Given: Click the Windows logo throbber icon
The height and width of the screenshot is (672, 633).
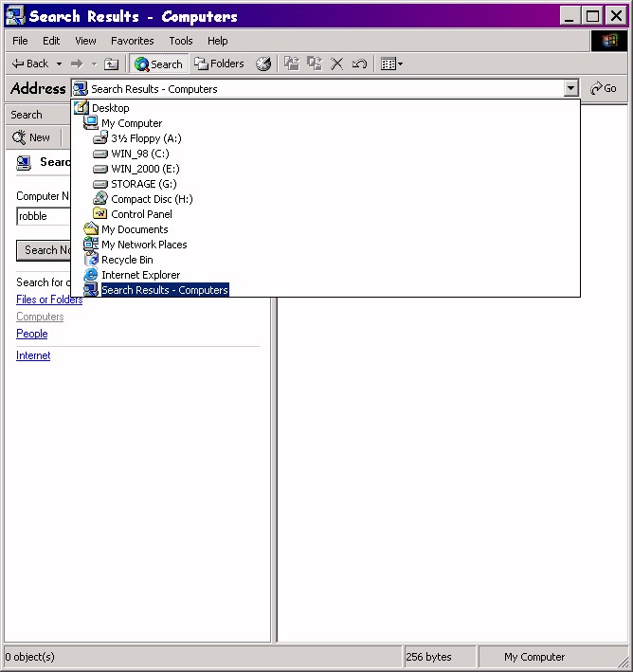Looking at the screenshot, I should coord(609,41).
